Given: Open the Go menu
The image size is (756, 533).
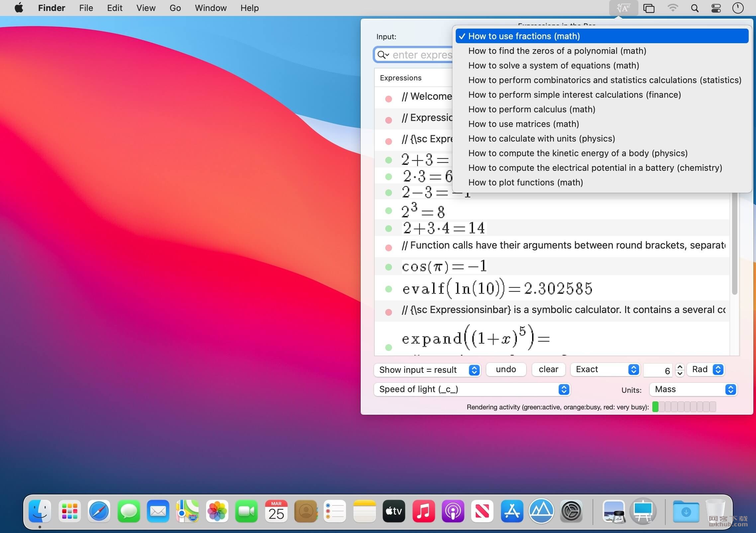Looking at the screenshot, I should click(175, 8).
